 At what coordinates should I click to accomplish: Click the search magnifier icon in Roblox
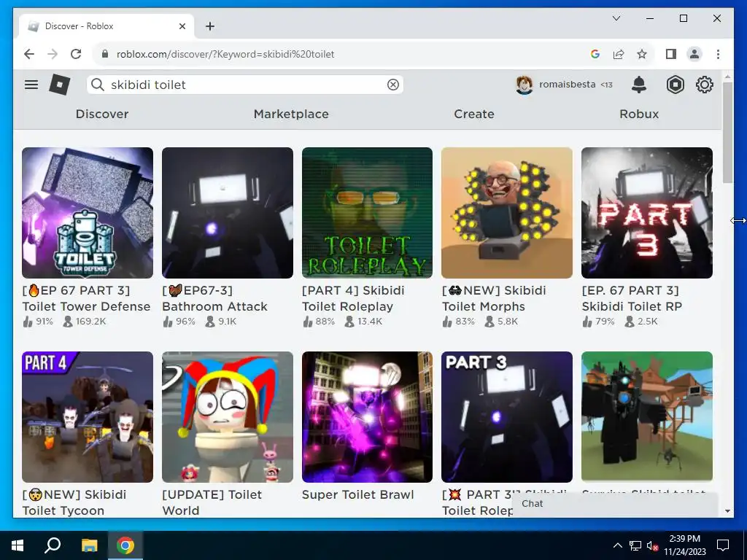click(x=98, y=85)
